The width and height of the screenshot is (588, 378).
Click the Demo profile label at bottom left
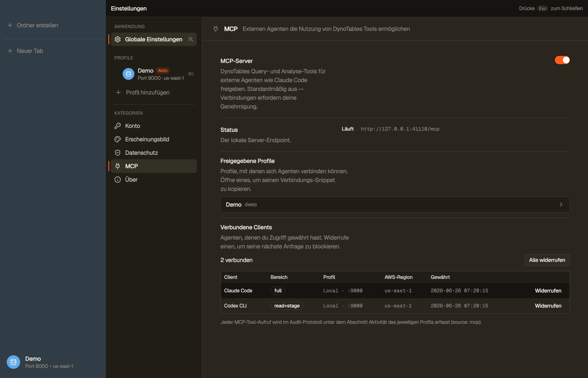(33, 359)
